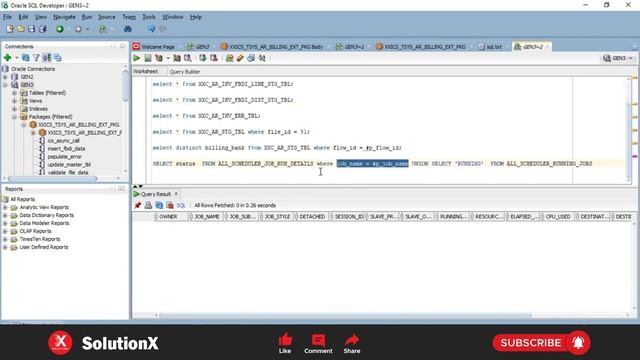Expand the Data Dictionary Reports folder
Viewport: 640px width, 360px height.
[x=5, y=215]
